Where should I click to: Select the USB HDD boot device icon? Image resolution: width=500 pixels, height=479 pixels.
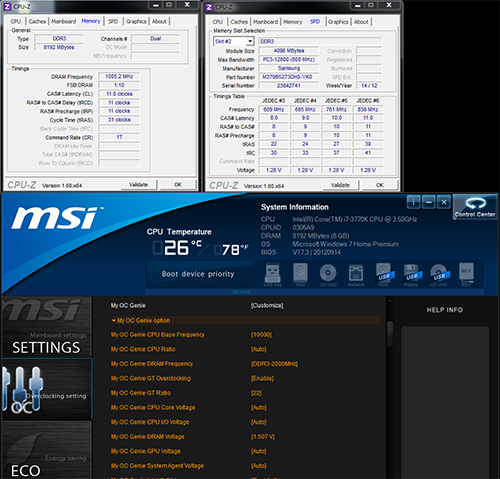point(384,275)
